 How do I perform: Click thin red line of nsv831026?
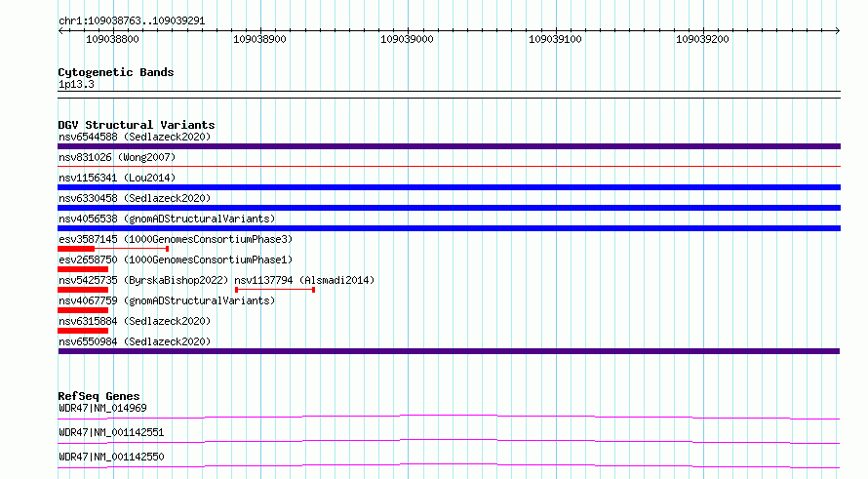point(449,166)
